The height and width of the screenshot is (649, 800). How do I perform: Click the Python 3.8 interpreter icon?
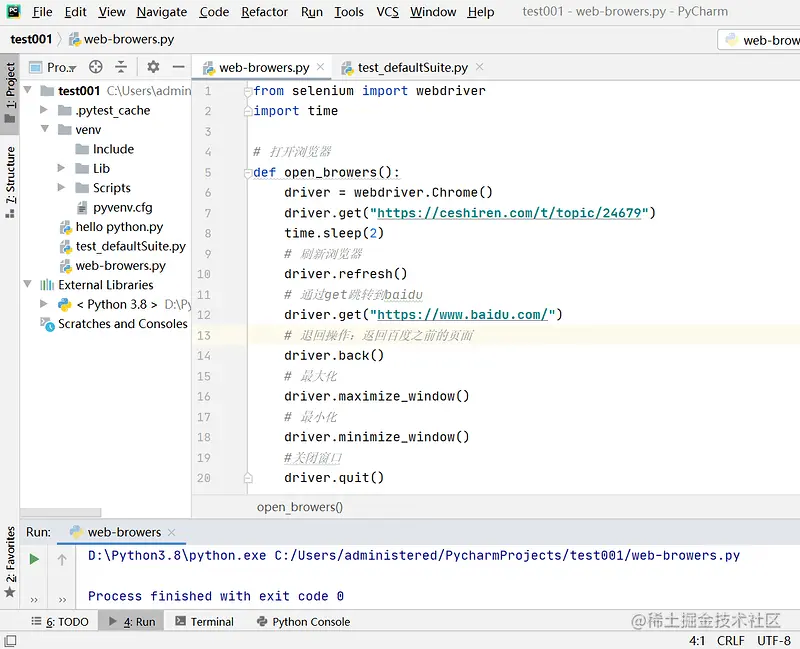click(65, 305)
